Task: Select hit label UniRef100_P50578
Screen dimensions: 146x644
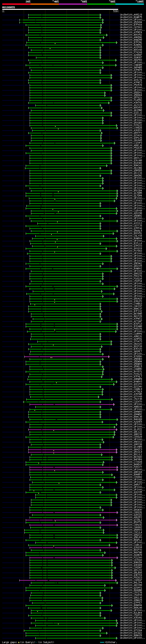Action: [131, 85]
